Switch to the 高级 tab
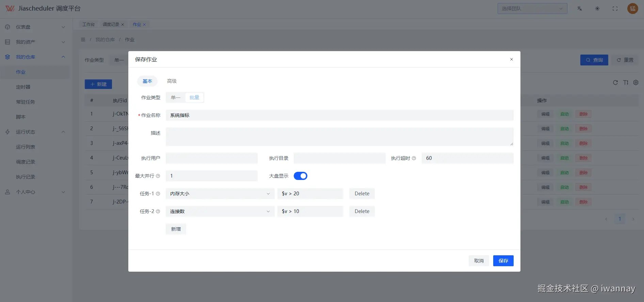The image size is (644, 302). [x=172, y=81]
